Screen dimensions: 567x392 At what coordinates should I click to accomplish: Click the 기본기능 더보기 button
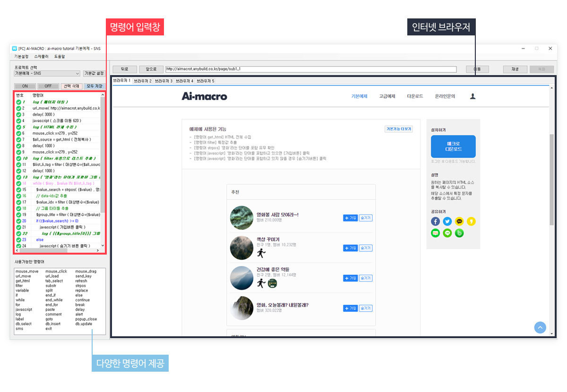(x=399, y=129)
